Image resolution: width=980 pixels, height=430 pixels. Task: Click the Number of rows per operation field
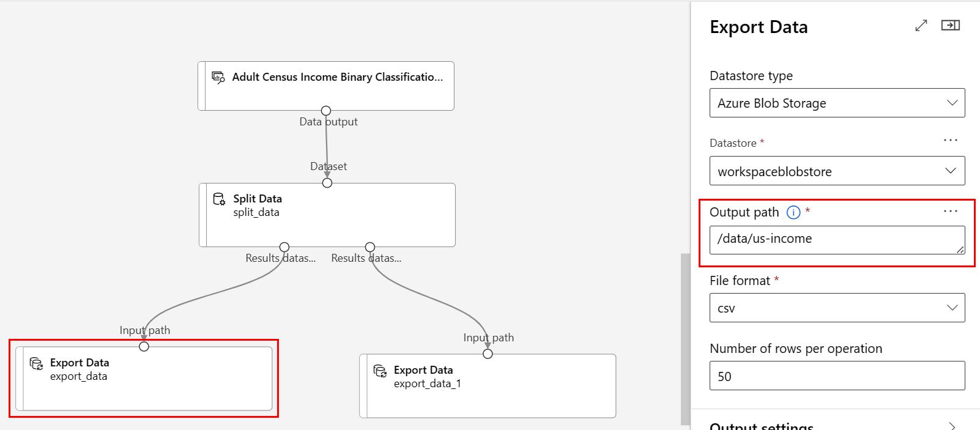837,376
